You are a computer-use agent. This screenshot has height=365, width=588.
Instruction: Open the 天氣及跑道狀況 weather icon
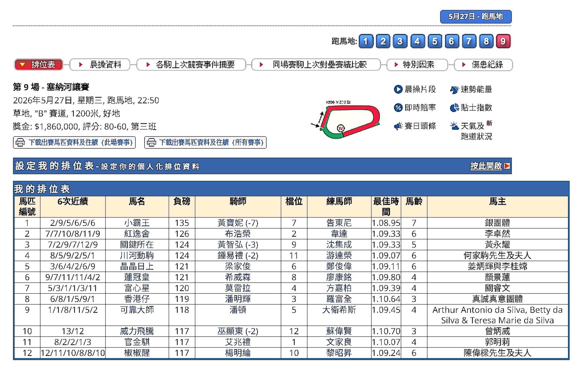454,126
